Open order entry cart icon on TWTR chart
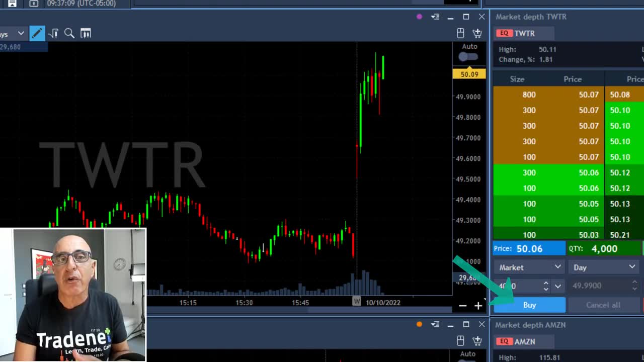 click(477, 33)
